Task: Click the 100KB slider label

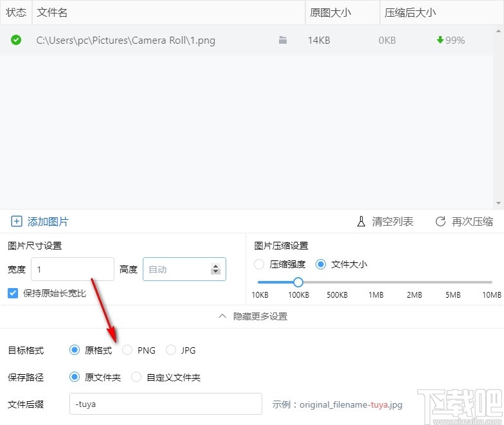Action: (x=298, y=294)
